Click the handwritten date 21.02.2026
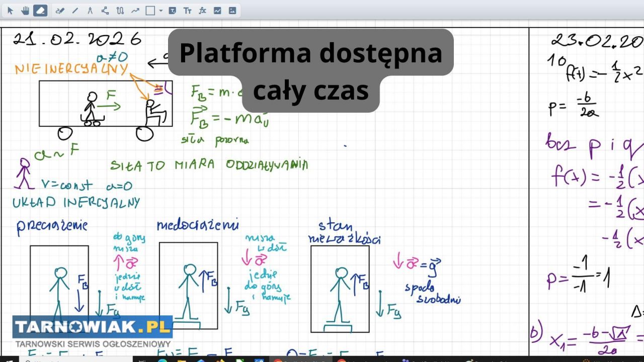 (77, 40)
